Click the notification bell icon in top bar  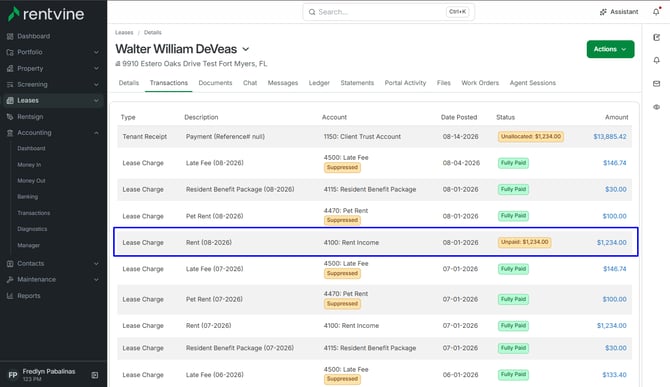point(656,12)
